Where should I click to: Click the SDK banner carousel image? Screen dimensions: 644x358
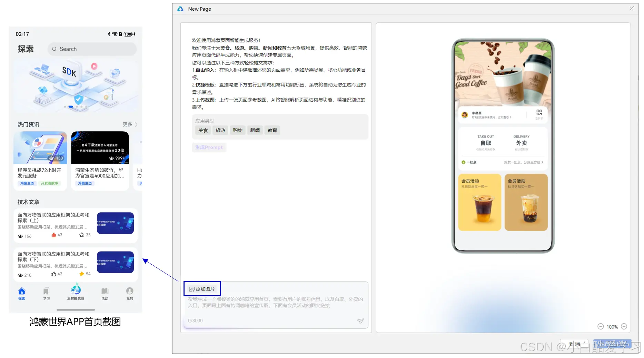[x=76, y=85]
